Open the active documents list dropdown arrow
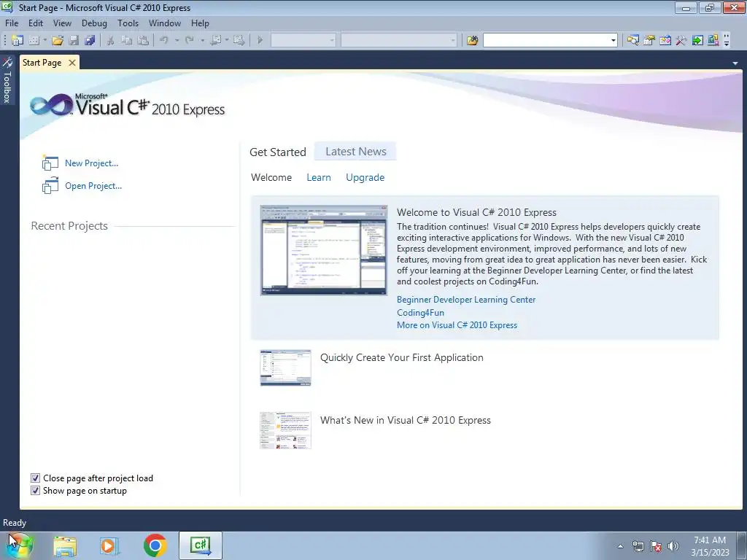The width and height of the screenshot is (747, 560). [x=735, y=63]
